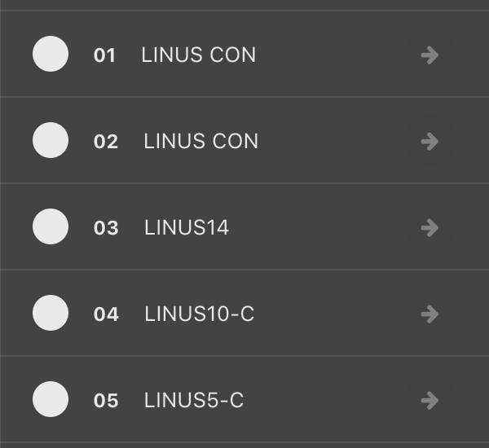
Task: Click the number 02
Action: [x=106, y=143]
